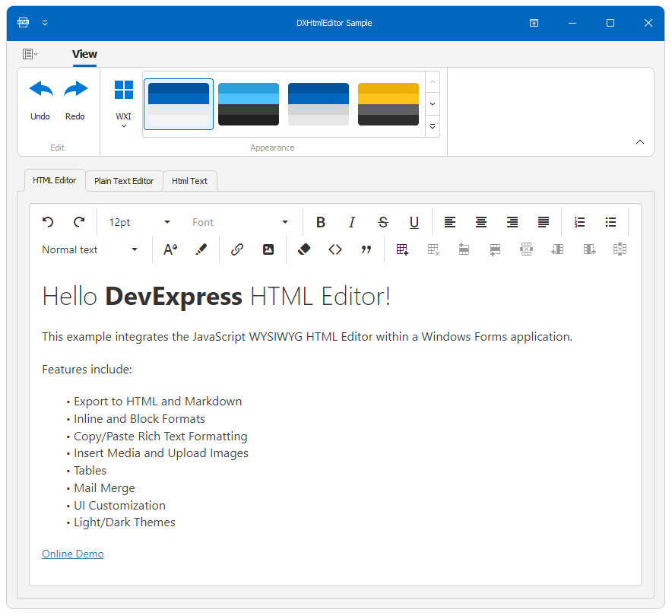Align text left
The height and width of the screenshot is (616, 672).
449,222
